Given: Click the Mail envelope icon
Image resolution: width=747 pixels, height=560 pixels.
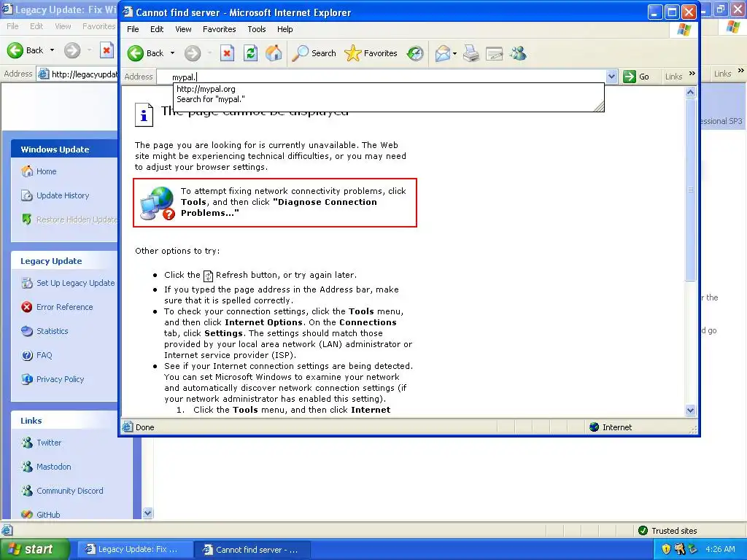Looking at the screenshot, I should pos(443,53).
